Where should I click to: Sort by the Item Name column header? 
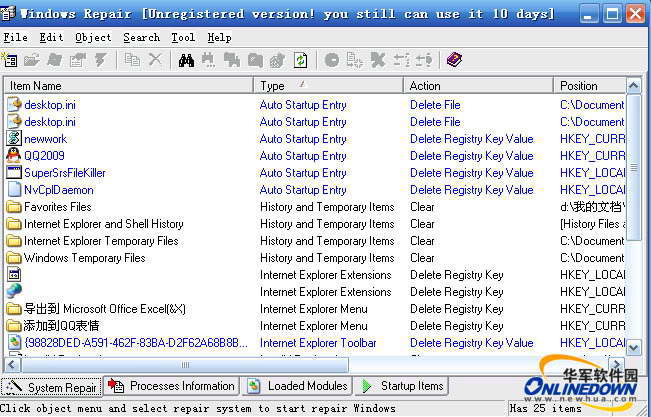point(129,86)
